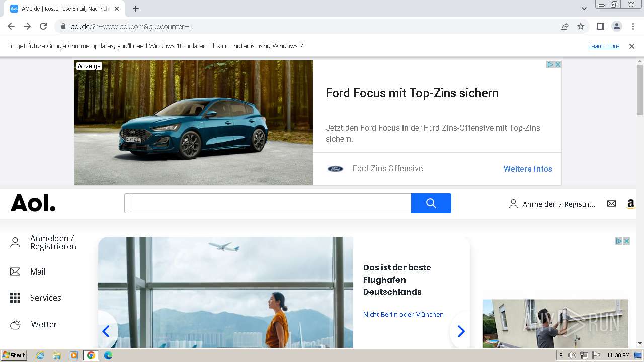Open the Amazon icon in the header
This screenshot has height=362, width=644.
[x=630, y=204]
